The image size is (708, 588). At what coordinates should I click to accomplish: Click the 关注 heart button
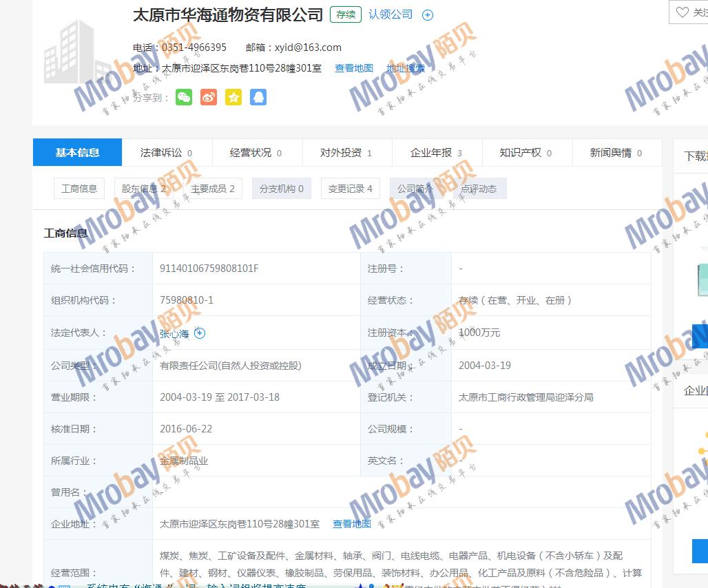(x=691, y=12)
